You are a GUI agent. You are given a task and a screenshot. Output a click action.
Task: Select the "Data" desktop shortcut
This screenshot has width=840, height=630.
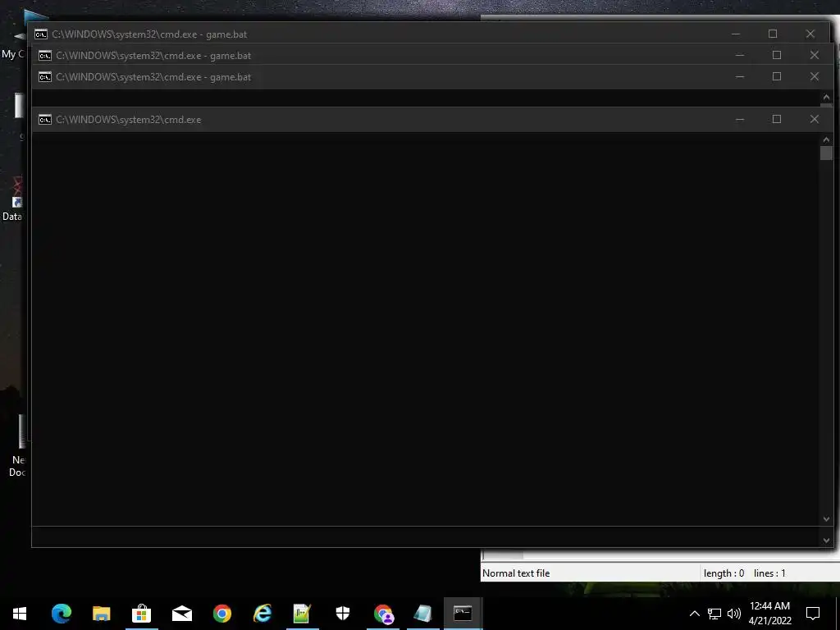click(x=13, y=199)
